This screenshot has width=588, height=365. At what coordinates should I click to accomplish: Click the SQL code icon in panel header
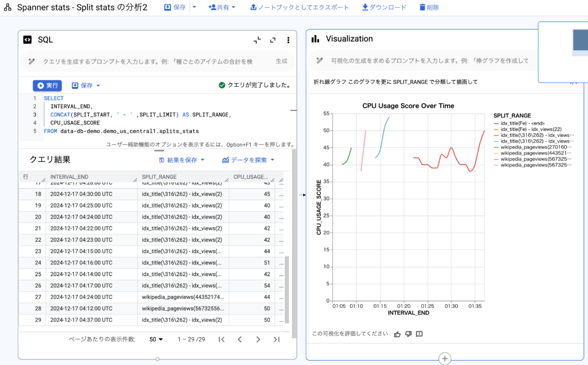click(x=27, y=39)
